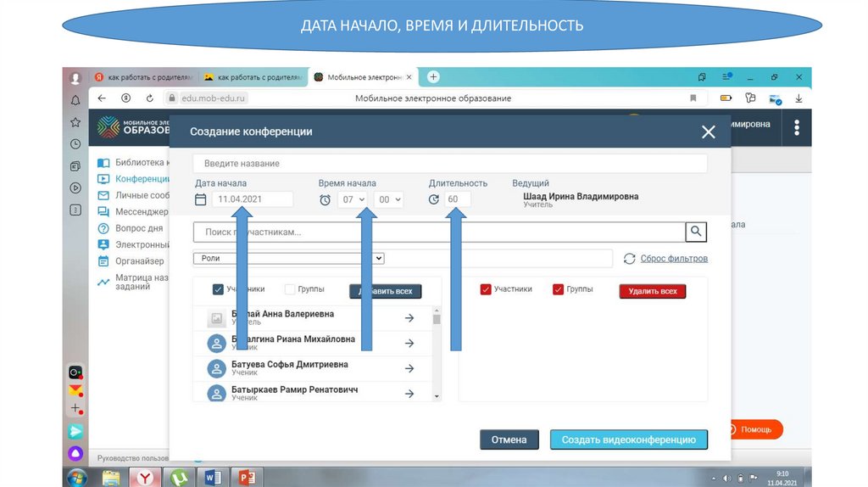This screenshot has width=868, height=487.
Task: Switch to Мобильное электронное browser tab
Action: point(363,76)
